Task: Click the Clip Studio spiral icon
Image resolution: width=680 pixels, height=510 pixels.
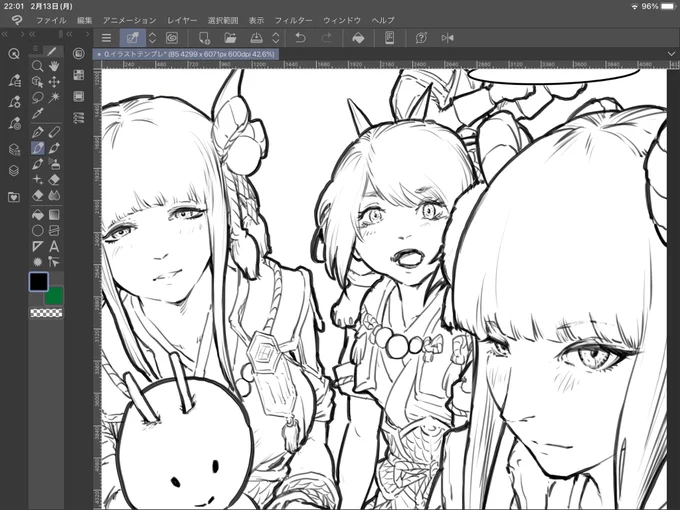Action: pos(172,38)
